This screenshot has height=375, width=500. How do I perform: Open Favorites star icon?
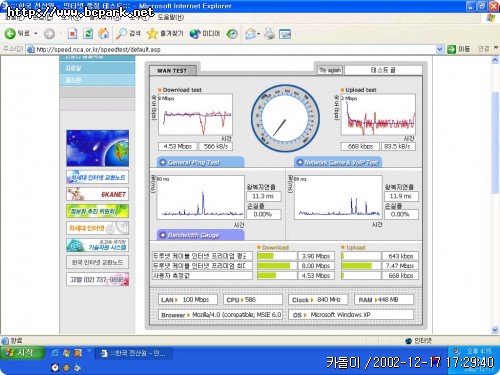pos(152,33)
